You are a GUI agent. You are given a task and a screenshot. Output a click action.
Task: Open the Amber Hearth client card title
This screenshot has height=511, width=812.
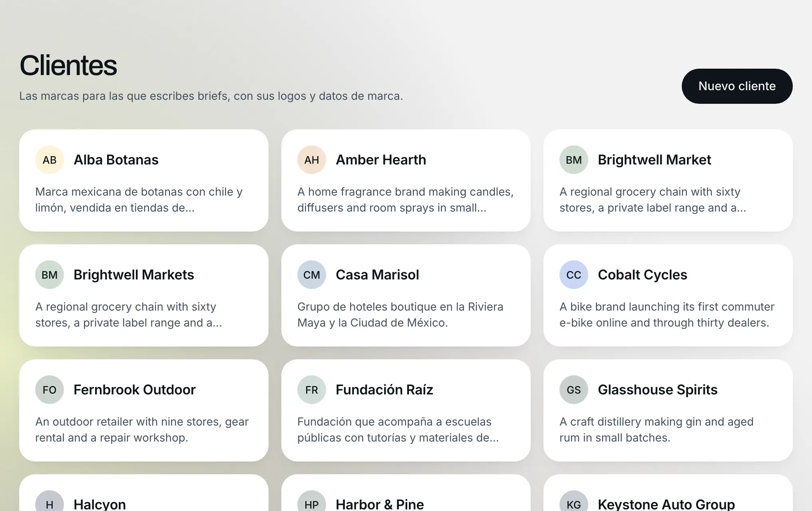381,160
